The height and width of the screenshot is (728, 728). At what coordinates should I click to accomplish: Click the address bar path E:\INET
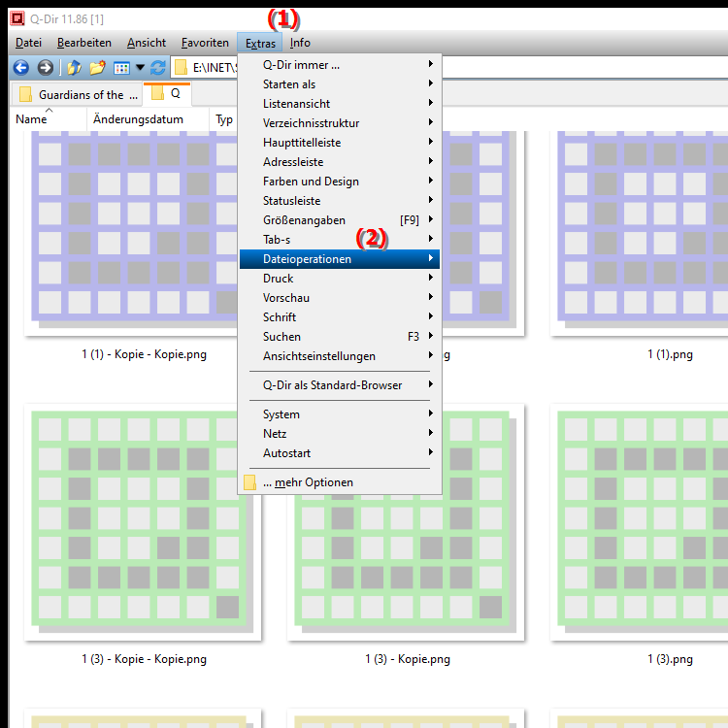[215, 68]
